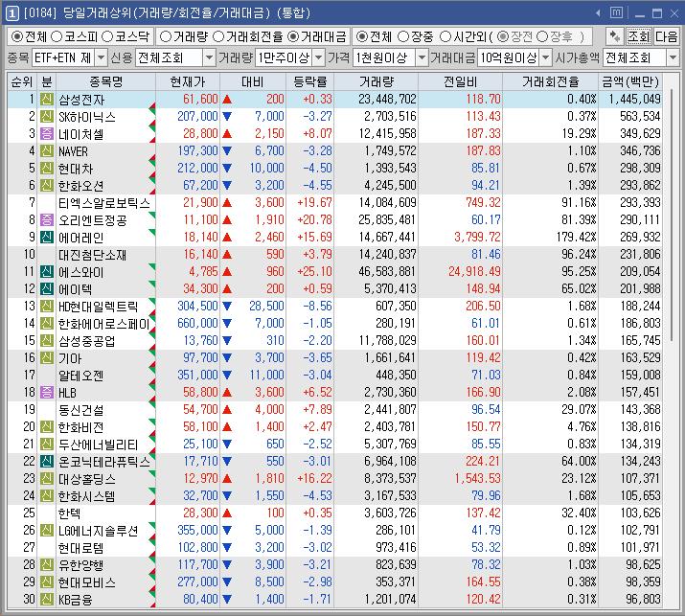Click the 신 badge beside 대상홀딩스
Image resolution: width=685 pixels, height=616 pixels.
coord(47,478)
